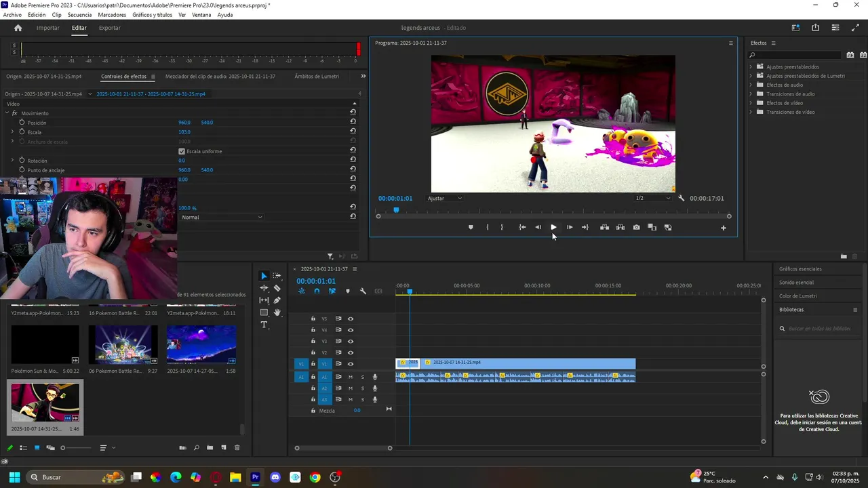Export a frame with the camera icon
Viewport: 868px width, 488px height.
tap(636, 227)
